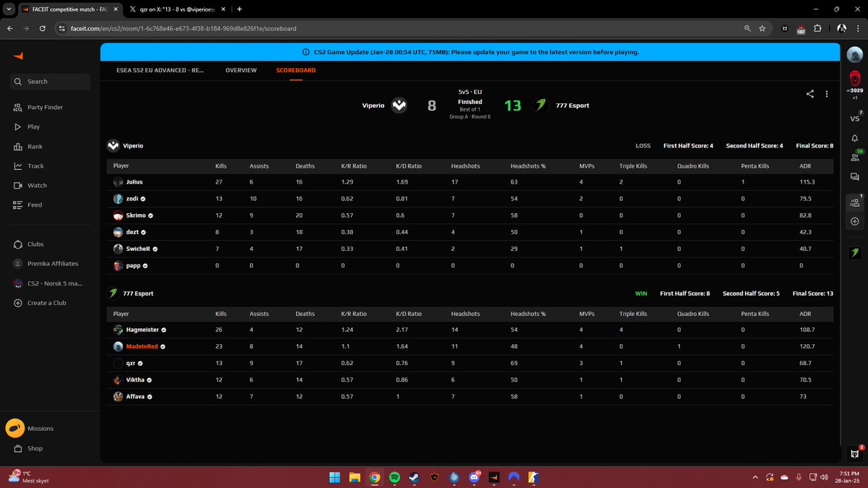
Task: Open notifications bell in right sidebar
Action: point(854,137)
